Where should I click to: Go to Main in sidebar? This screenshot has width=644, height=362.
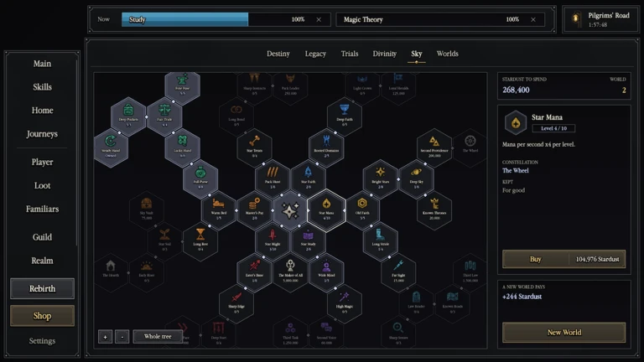[42, 64]
